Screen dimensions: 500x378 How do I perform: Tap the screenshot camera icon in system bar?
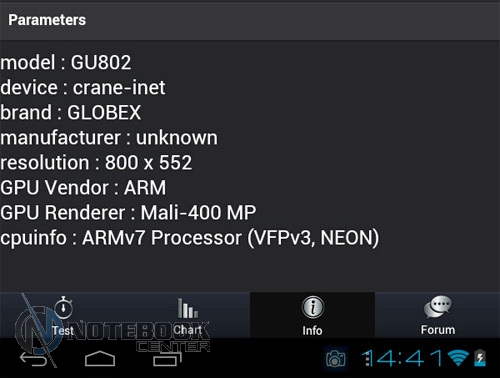(336, 359)
